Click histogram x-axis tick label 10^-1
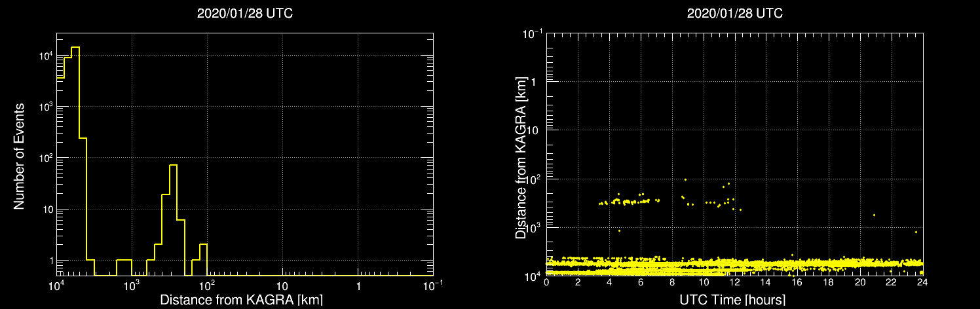This screenshot has width=980, height=309. 433,285
